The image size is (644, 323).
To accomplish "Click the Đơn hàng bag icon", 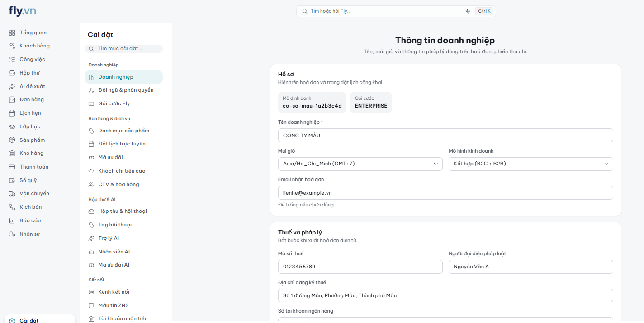I will 12,99.
